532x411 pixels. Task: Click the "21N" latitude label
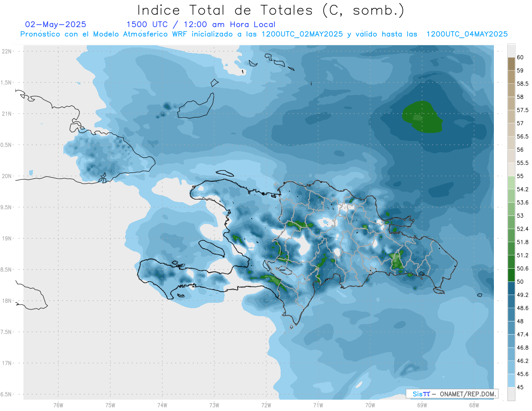[x=7, y=114]
